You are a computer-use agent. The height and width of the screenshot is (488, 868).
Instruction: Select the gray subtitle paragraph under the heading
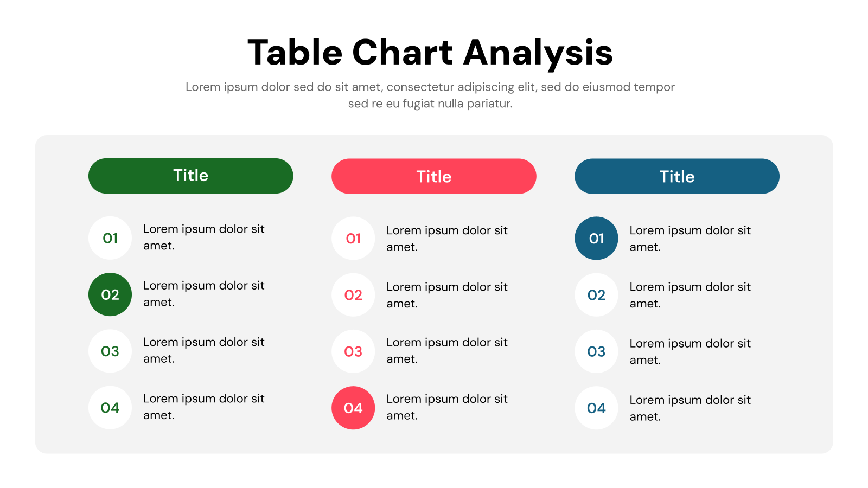430,95
